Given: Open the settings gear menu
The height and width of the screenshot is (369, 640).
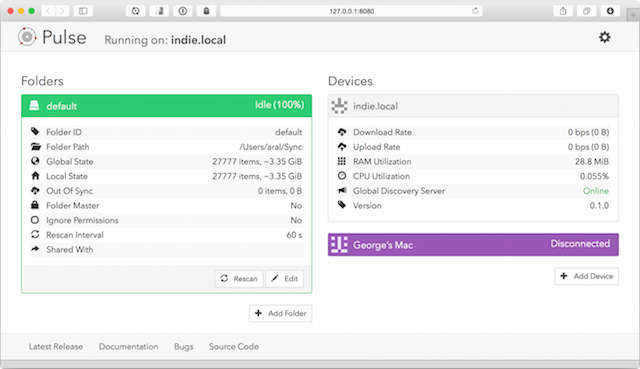Looking at the screenshot, I should tap(604, 37).
